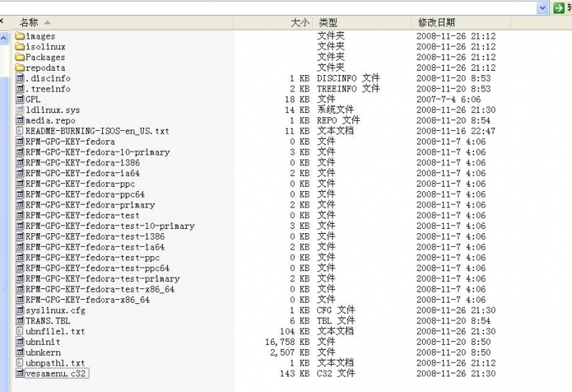Image resolution: width=572 pixels, height=392 pixels.
Task: Click the 18 KB size of GPL
Action: (x=297, y=99)
